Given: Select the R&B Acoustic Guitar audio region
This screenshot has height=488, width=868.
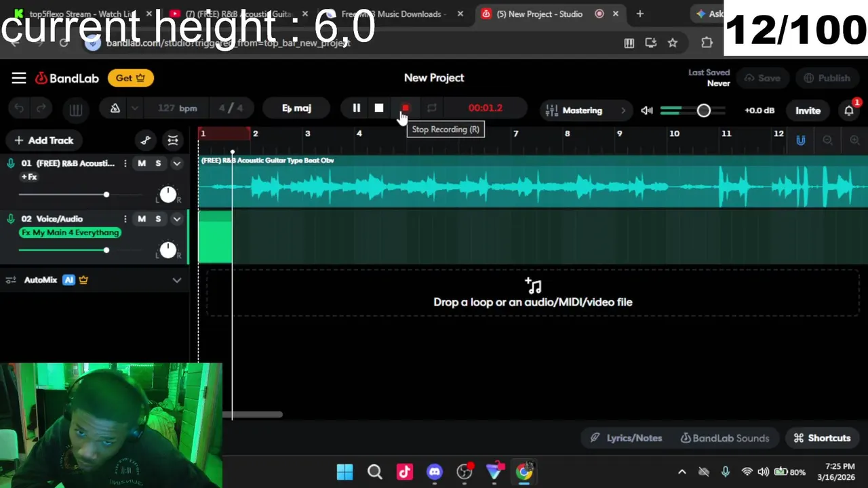Looking at the screenshot, I should tap(533, 182).
